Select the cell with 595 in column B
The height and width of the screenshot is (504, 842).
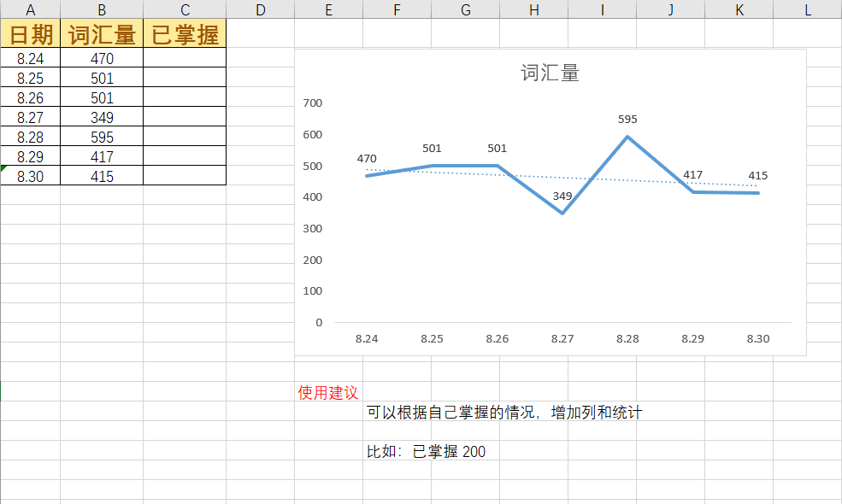102,138
